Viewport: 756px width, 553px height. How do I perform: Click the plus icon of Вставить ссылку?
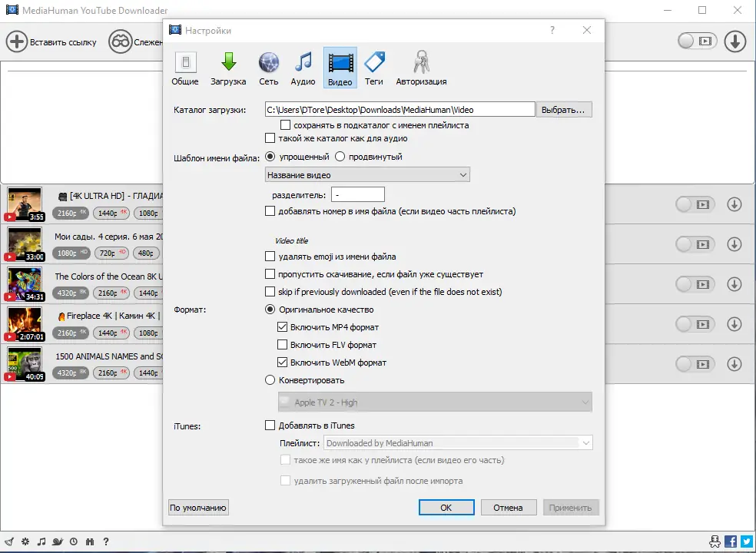16,42
